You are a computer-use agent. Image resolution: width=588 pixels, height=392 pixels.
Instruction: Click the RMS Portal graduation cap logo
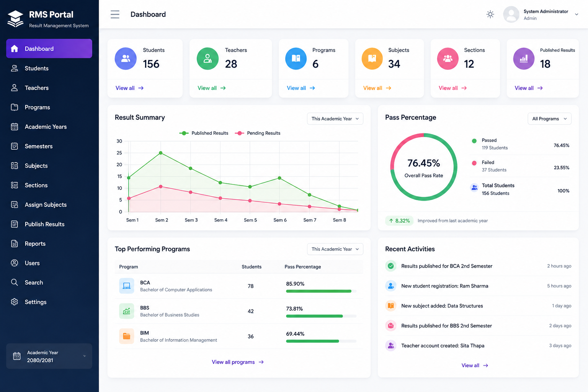point(15,19)
